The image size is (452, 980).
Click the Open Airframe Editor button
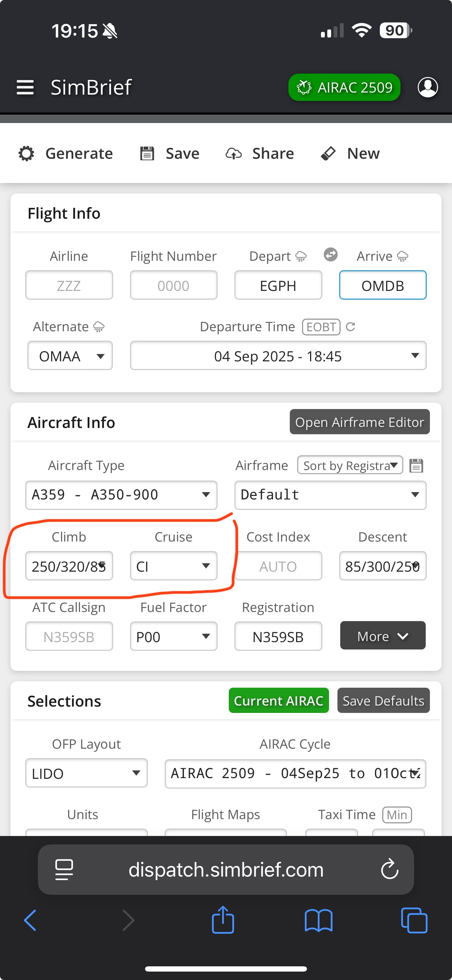(x=359, y=422)
